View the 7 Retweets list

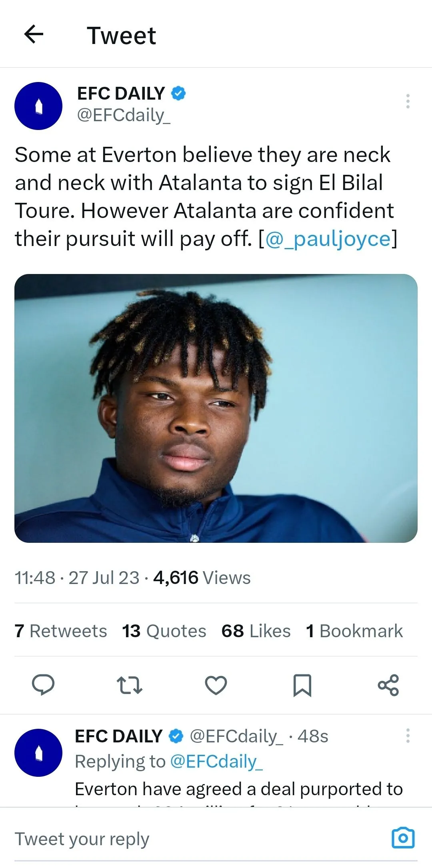(x=61, y=631)
